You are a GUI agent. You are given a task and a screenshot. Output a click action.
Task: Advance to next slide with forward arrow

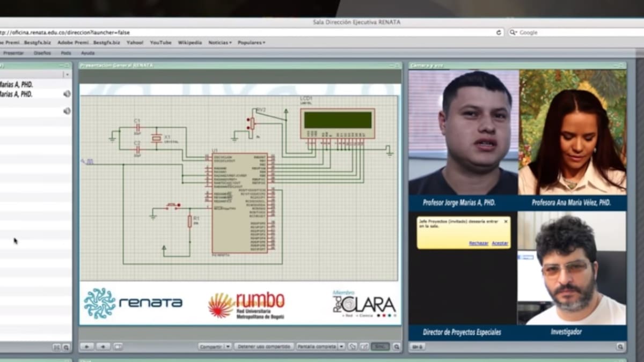pyautogui.click(x=103, y=347)
